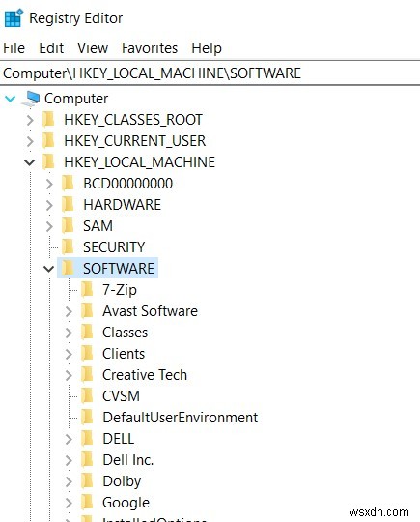Click the HARDWARE folder icon
The height and width of the screenshot is (522, 420).
(68, 205)
